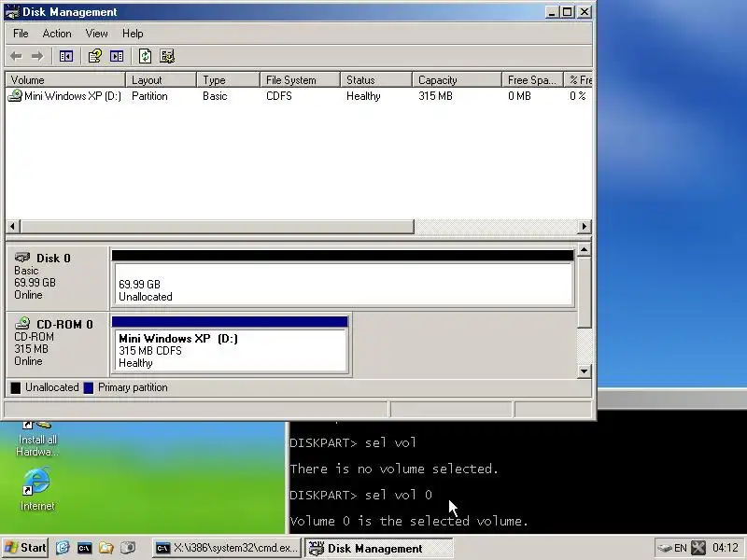Click the 04:12 clock in the tray

click(726, 548)
